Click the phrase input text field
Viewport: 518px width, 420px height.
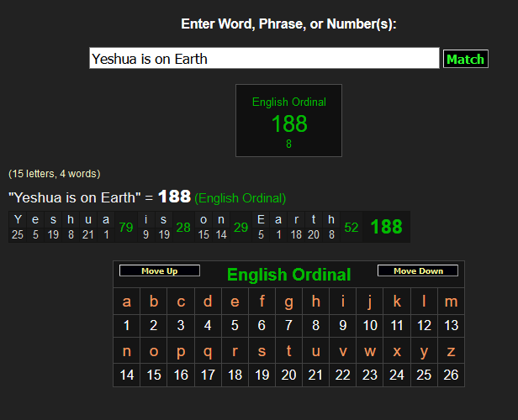point(264,59)
